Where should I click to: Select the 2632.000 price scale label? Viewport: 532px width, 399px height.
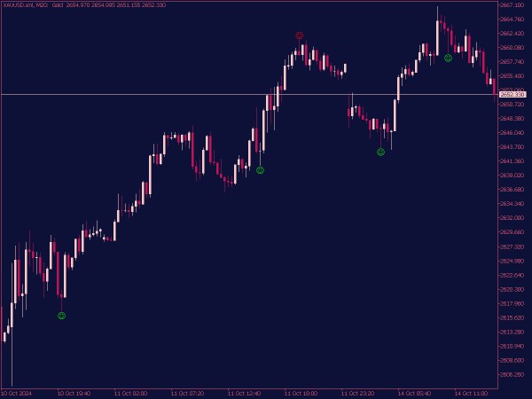pyautogui.click(x=512, y=218)
